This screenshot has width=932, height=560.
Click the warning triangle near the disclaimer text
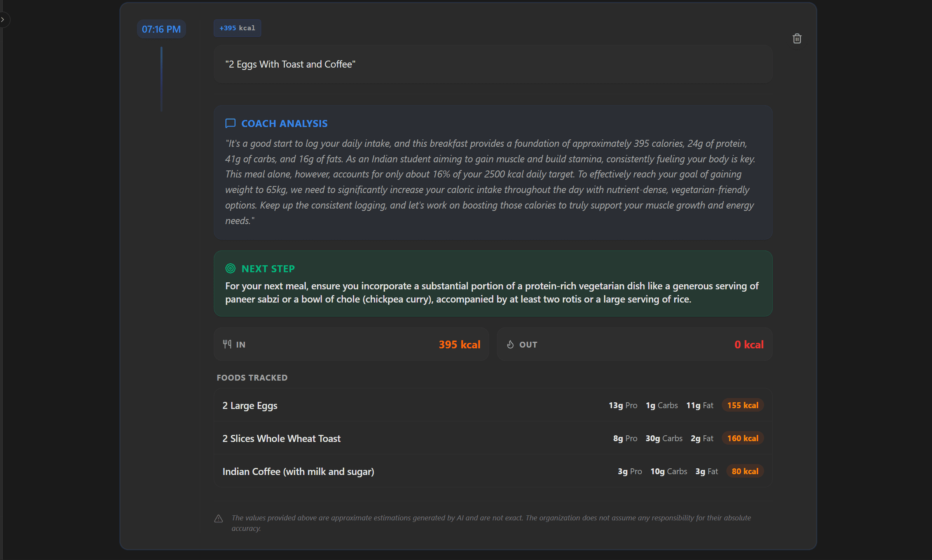218,518
